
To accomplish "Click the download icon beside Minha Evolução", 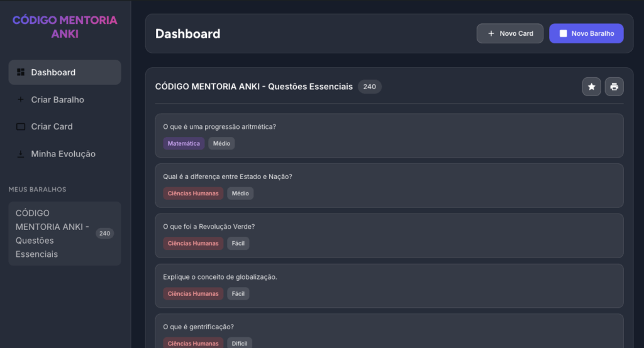I will pos(21,154).
